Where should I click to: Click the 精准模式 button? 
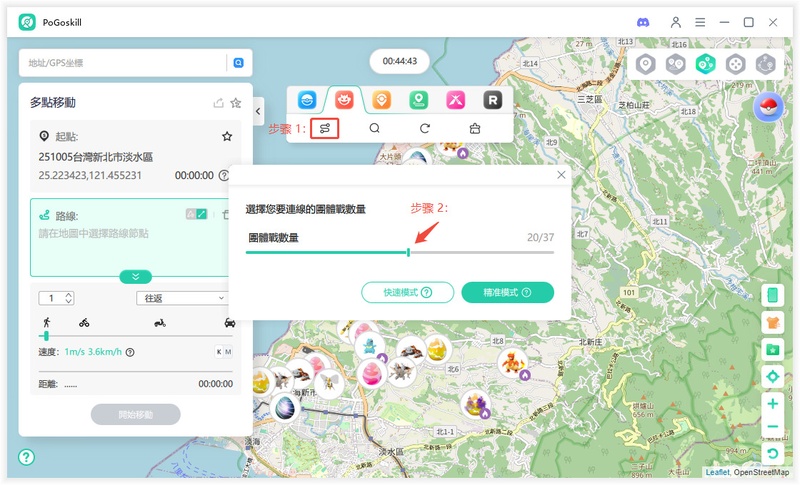click(x=507, y=292)
